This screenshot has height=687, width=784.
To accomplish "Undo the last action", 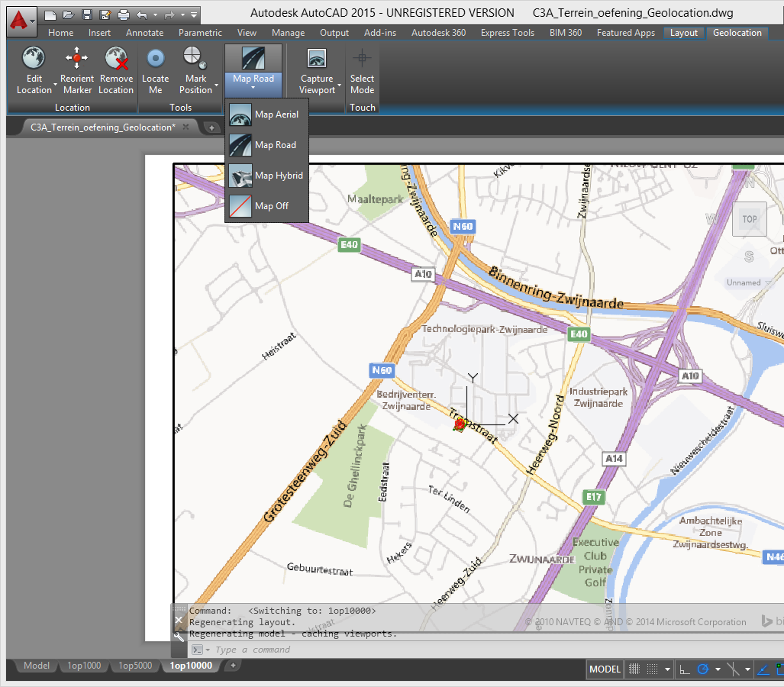I will coord(142,15).
